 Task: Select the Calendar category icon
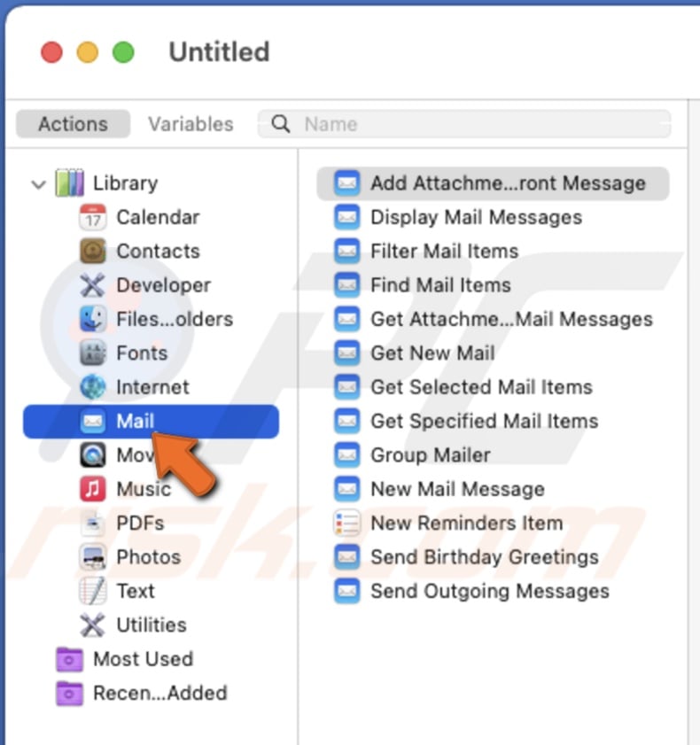pyautogui.click(x=93, y=217)
